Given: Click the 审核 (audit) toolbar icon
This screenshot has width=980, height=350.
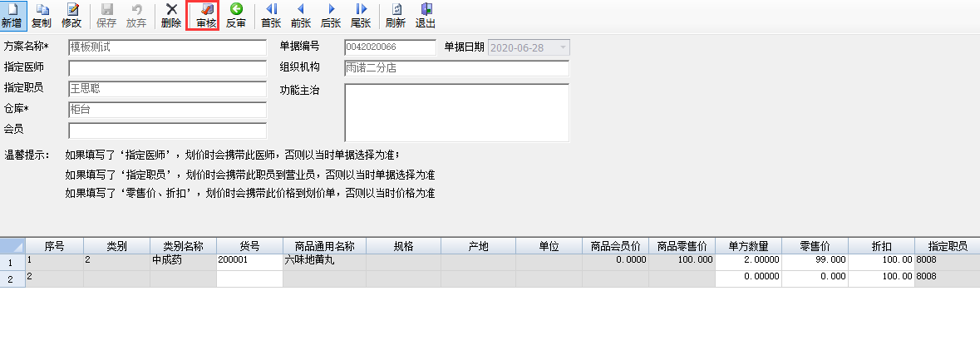Looking at the screenshot, I should click(x=206, y=16).
